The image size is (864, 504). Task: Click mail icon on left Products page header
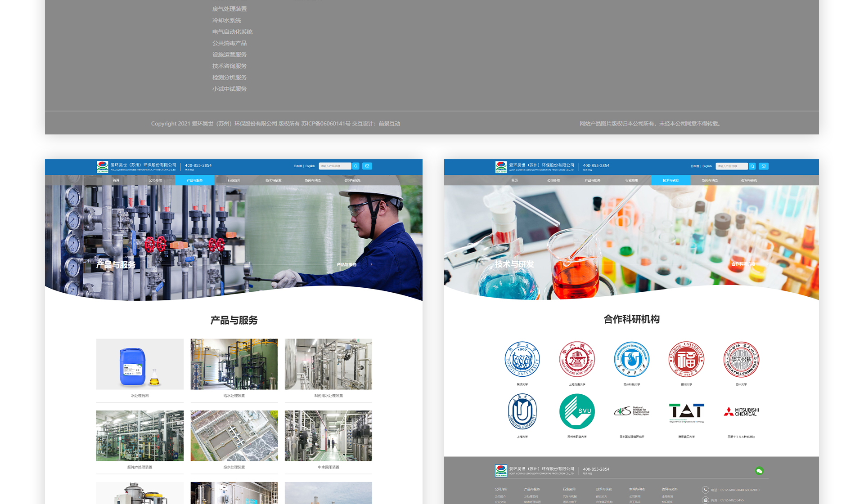367,166
